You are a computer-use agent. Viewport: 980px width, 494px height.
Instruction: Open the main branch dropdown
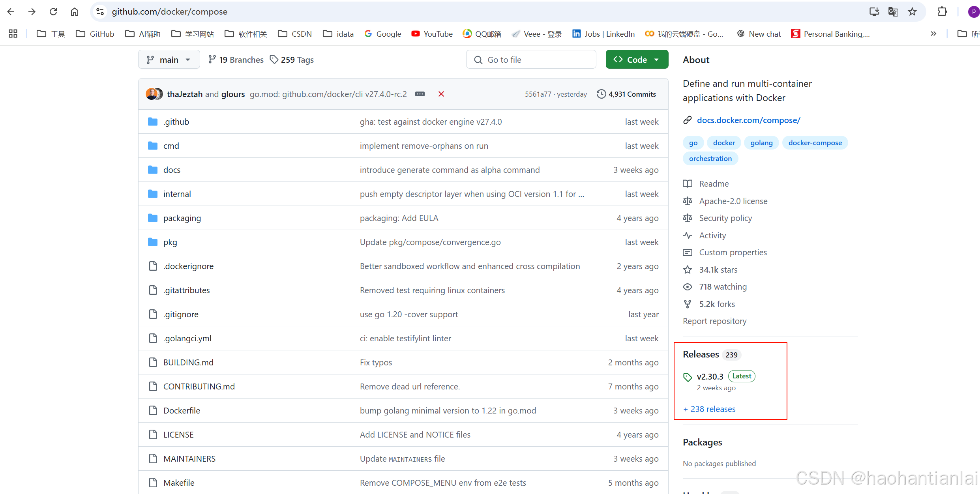(169, 59)
